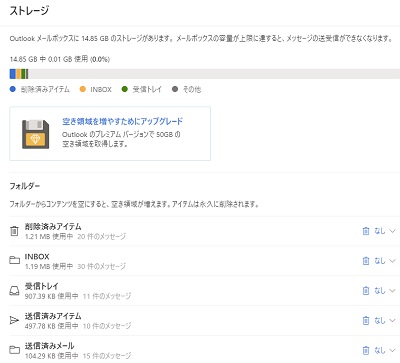Click trash icon in 削除済みアイテム row
400x363 pixels.
coord(366,231)
